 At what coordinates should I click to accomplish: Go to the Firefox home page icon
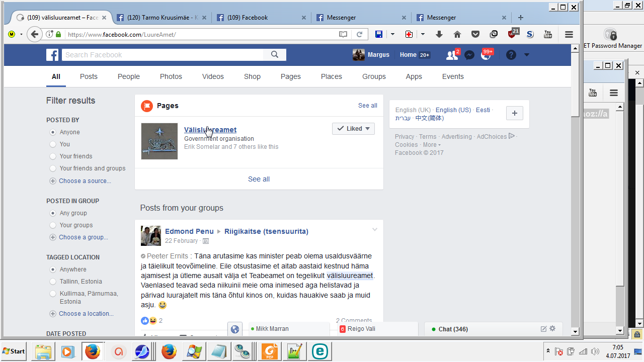coord(457,35)
